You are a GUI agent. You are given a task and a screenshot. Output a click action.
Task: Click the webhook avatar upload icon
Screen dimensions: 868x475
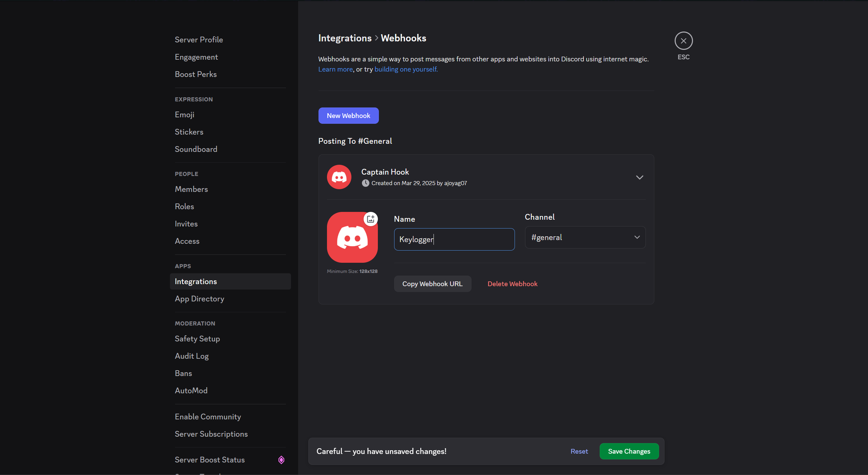tap(370, 219)
